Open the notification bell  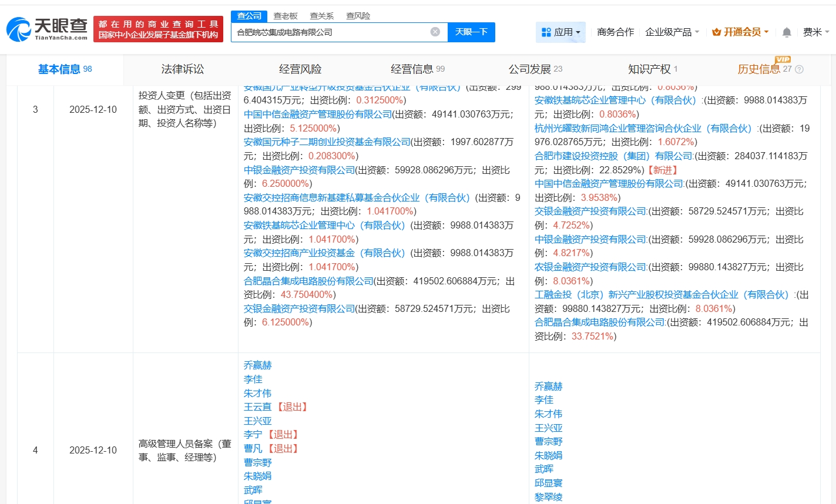tap(787, 32)
